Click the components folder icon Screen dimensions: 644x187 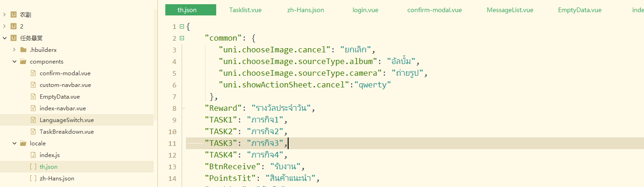pyautogui.click(x=23, y=62)
